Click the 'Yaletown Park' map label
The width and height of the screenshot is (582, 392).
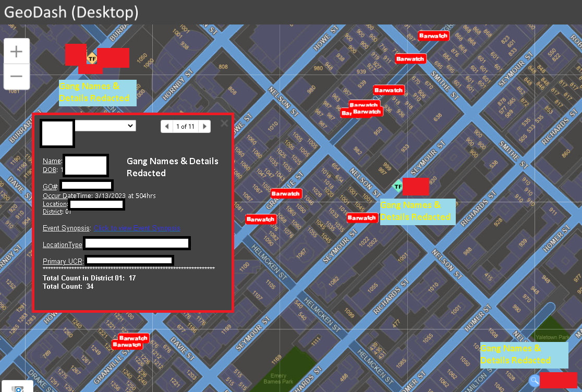pyautogui.click(x=552, y=337)
